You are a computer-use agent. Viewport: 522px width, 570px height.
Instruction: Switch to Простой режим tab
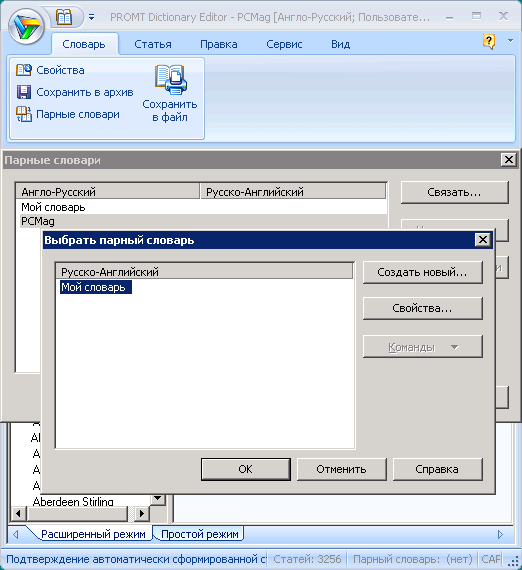pyautogui.click(x=200, y=534)
